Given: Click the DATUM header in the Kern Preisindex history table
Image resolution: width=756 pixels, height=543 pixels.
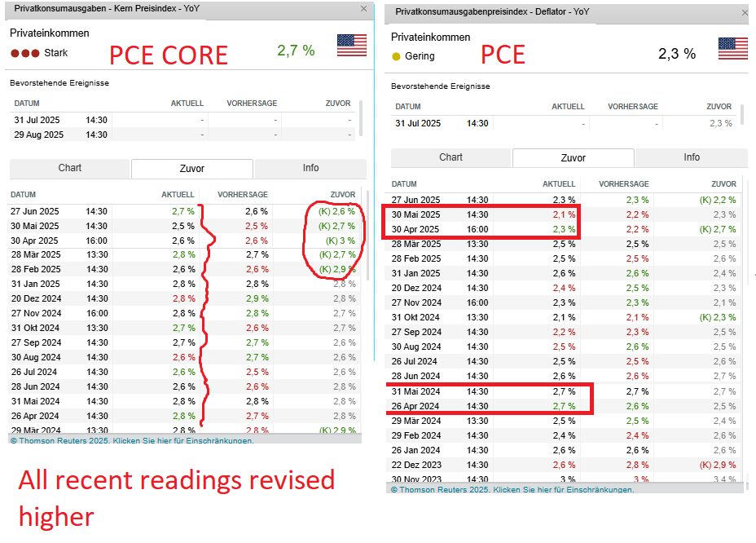Looking at the screenshot, I should pyautogui.click(x=23, y=195).
